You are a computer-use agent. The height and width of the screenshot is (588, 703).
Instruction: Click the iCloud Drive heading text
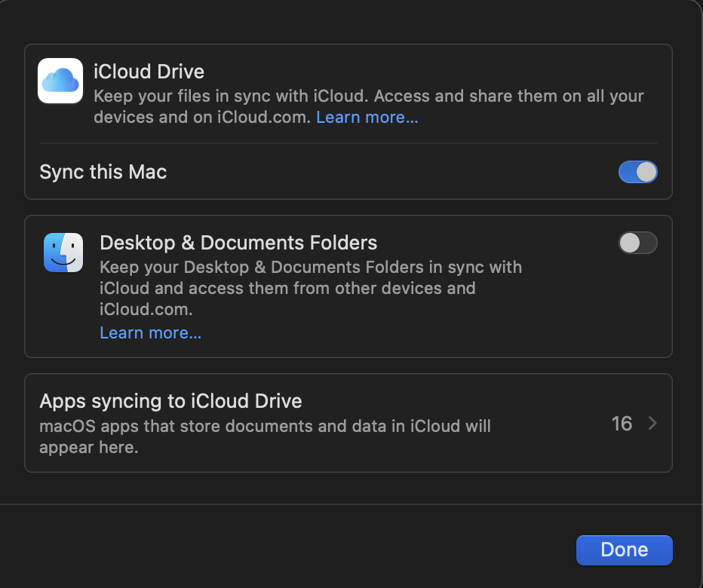[x=149, y=72]
